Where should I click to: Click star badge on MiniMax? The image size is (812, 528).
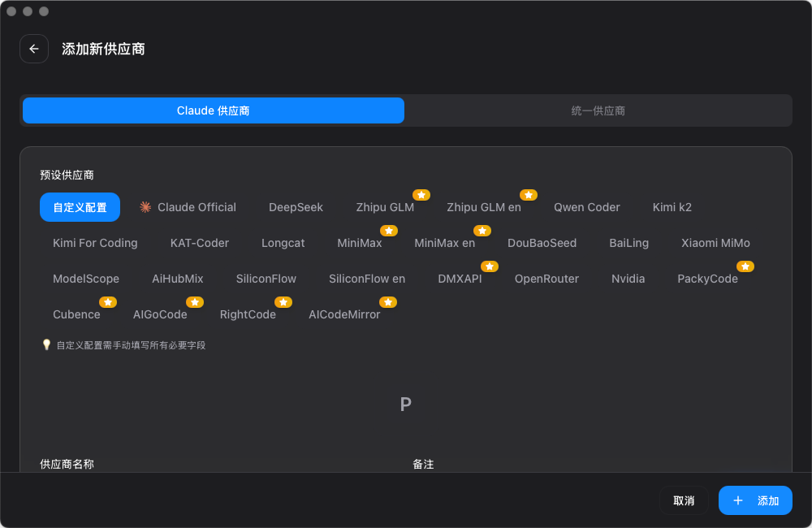click(389, 231)
